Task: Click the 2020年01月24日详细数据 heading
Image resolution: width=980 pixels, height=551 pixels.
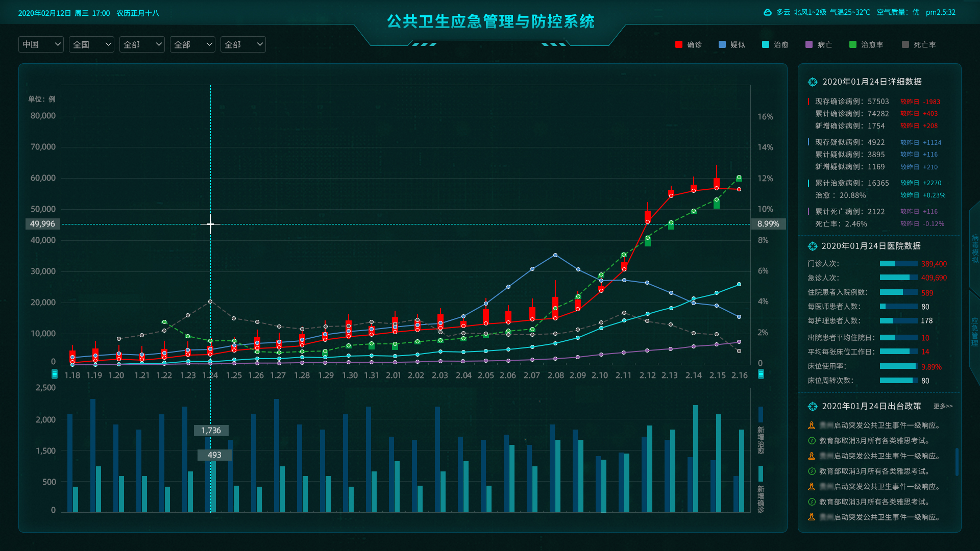Action: click(872, 82)
